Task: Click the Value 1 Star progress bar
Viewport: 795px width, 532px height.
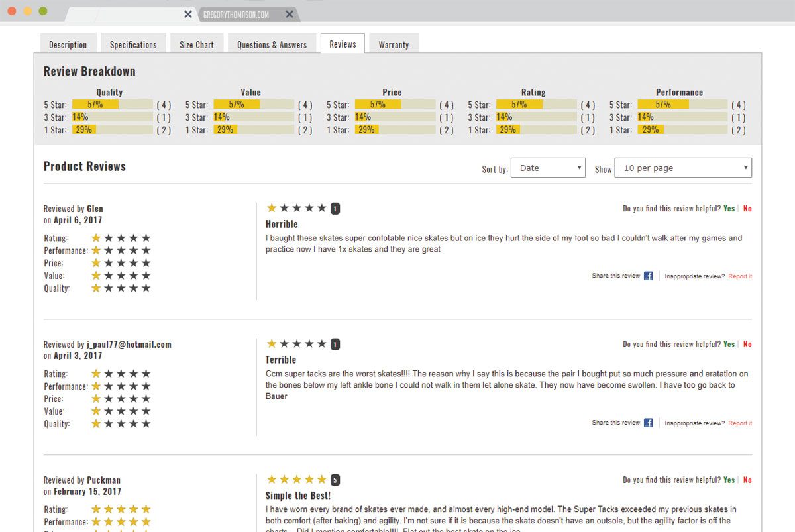Action: (254, 130)
